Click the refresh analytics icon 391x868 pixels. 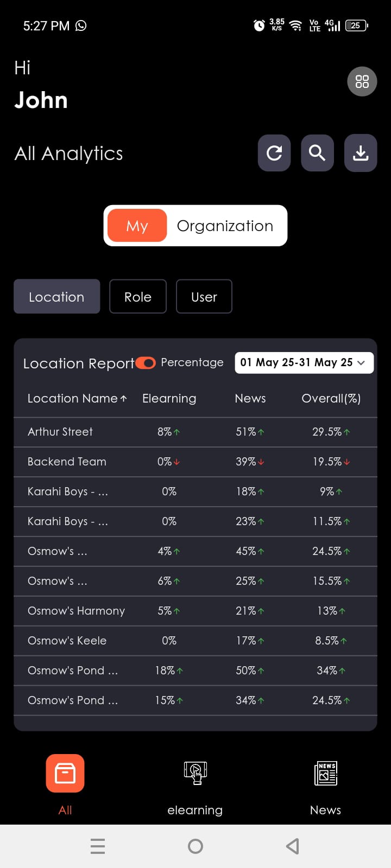pyautogui.click(x=274, y=153)
